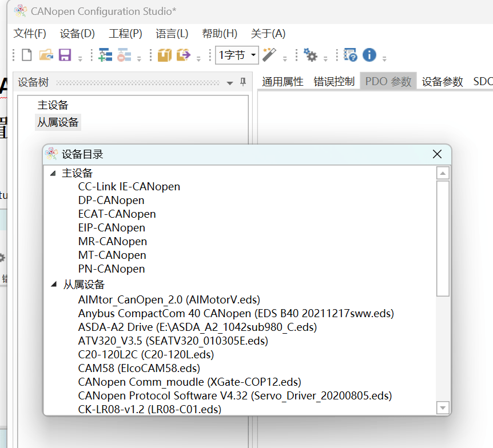The width and height of the screenshot is (493, 448).
Task: Open the 设备树 panel options arrow
Action: tap(230, 83)
